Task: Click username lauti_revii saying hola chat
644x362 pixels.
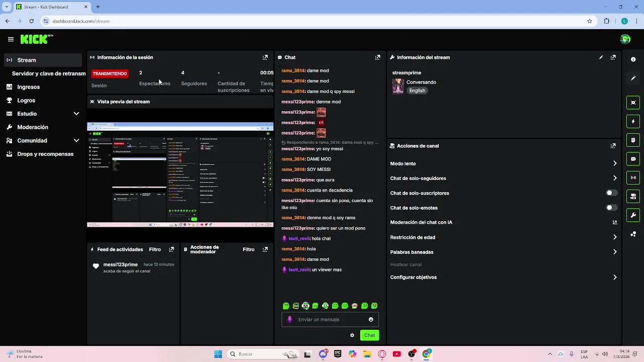Action: pyautogui.click(x=299, y=239)
